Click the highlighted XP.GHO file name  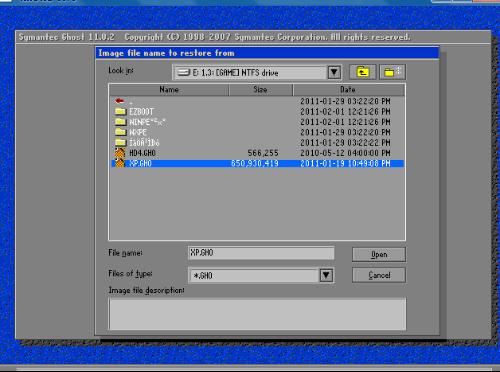point(140,163)
